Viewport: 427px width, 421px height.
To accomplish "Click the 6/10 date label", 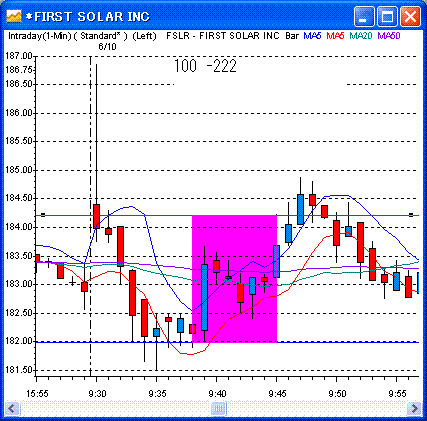I will 107,47.
